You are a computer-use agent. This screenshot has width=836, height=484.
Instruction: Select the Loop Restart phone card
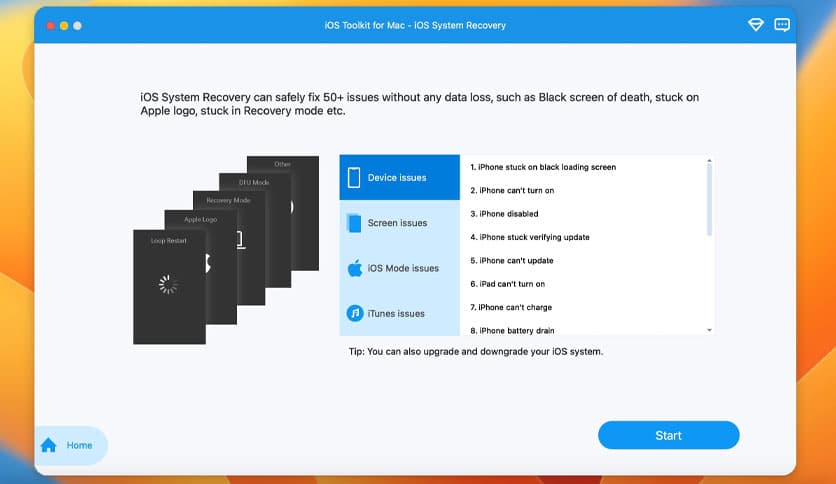[169, 287]
